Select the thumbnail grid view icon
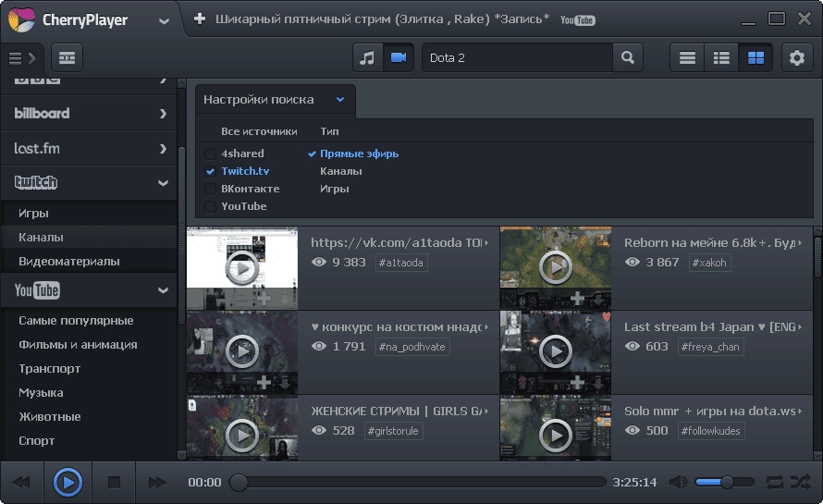Image resolution: width=823 pixels, height=504 pixels. [755, 57]
